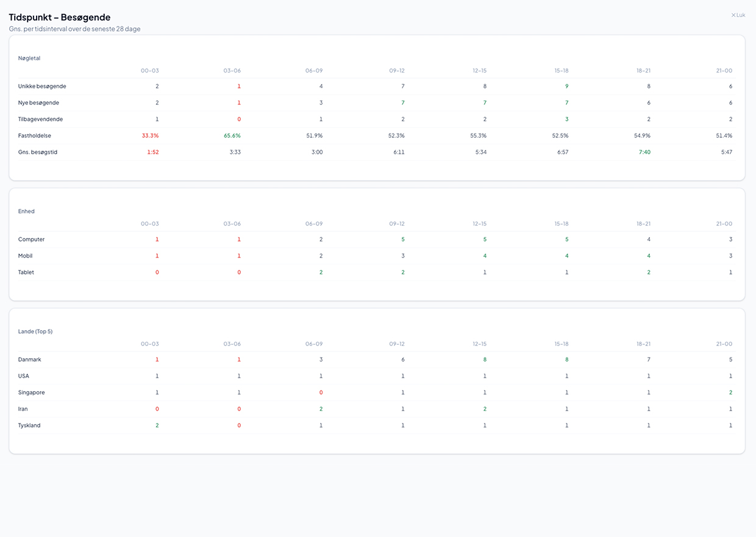Screen dimensions: 756x537
Task: Select the Danmark row in Lande table
Action: tap(29, 359)
